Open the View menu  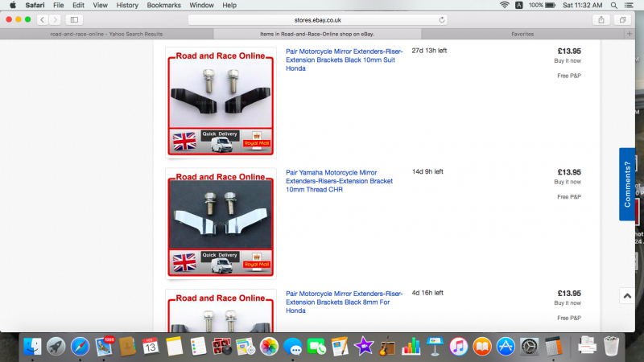point(100,6)
